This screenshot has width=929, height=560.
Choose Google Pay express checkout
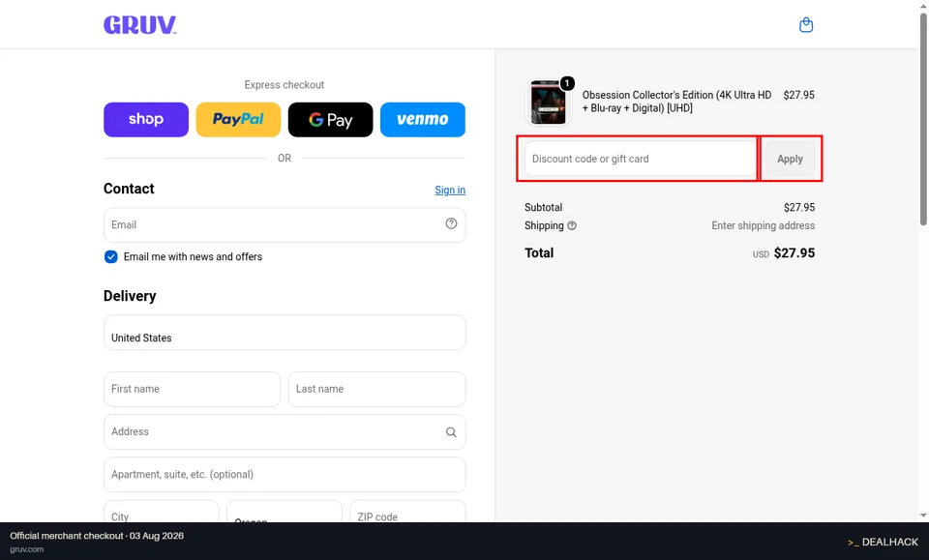331,120
